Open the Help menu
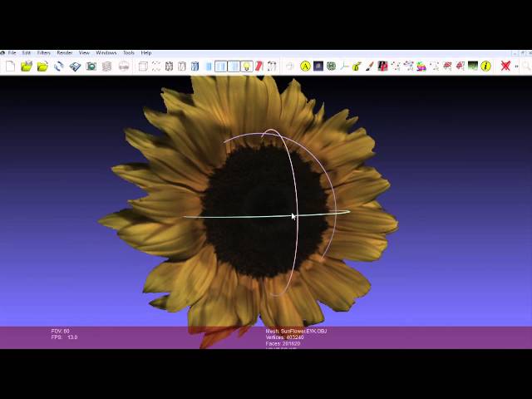Screen dimensions: 532x399 [x=146, y=53]
